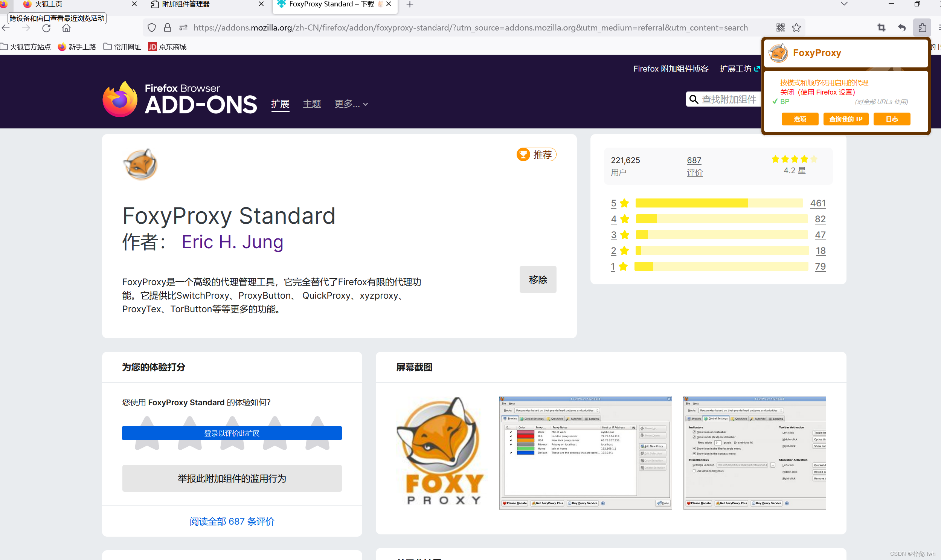Click the page reload icon
This screenshot has width=941, height=560.
click(46, 28)
